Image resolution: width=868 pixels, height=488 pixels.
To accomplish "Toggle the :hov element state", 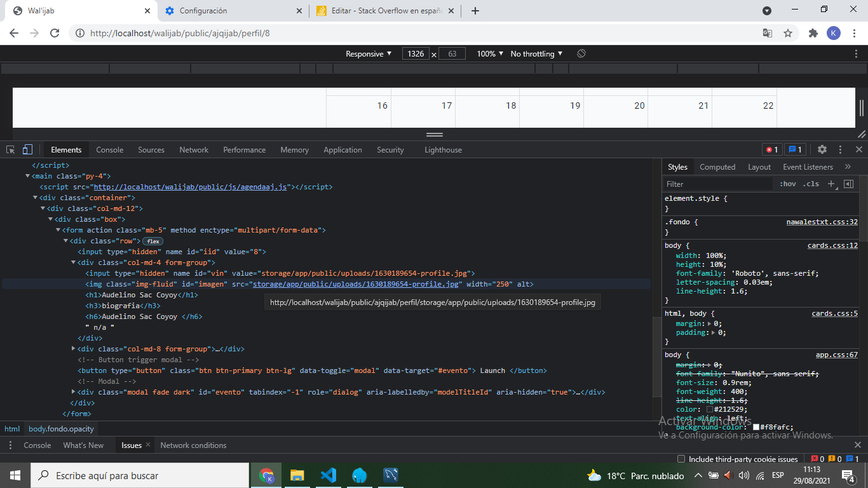I will tap(788, 184).
